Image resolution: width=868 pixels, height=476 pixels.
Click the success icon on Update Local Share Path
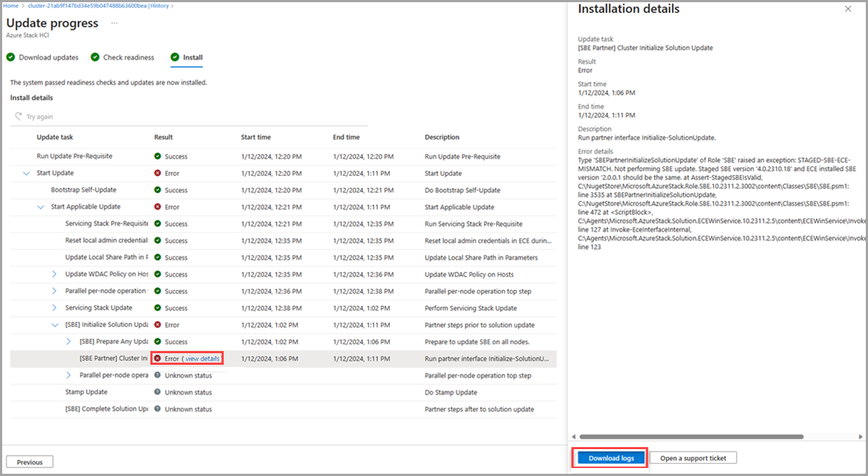click(158, 257)
